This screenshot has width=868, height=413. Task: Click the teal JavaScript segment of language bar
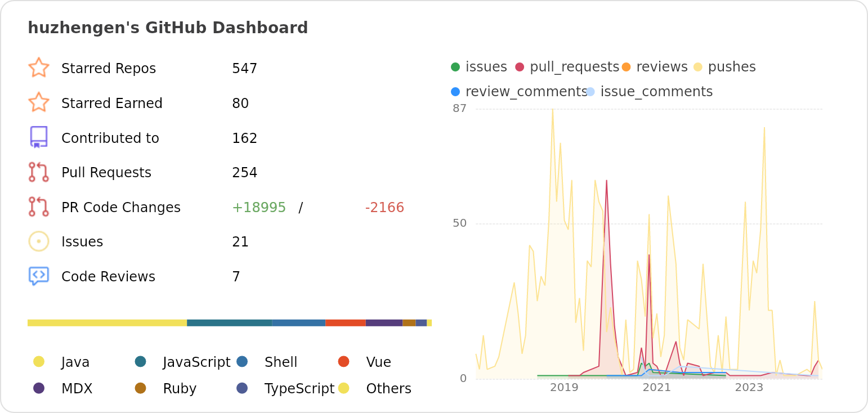230,323
